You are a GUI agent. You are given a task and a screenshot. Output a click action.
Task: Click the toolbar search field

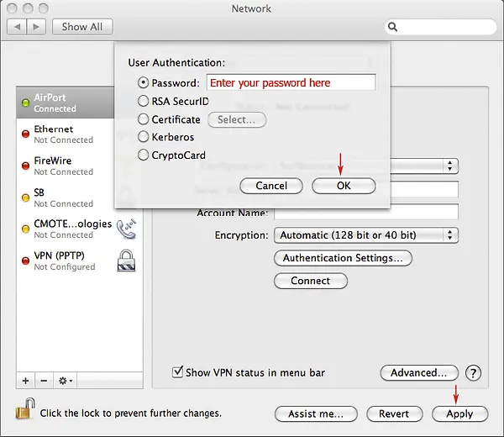pos(440,27)
